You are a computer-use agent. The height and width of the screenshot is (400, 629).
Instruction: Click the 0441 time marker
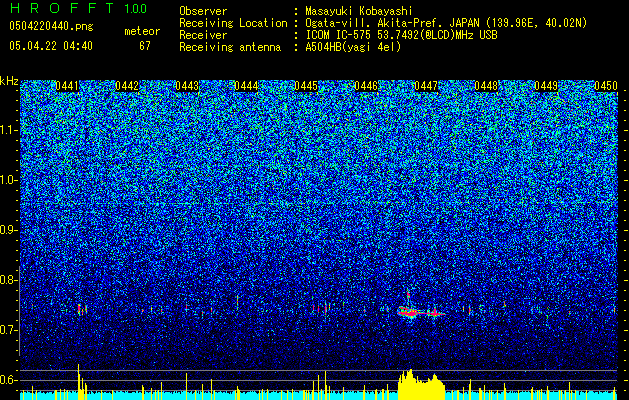[x=67, y=86]
